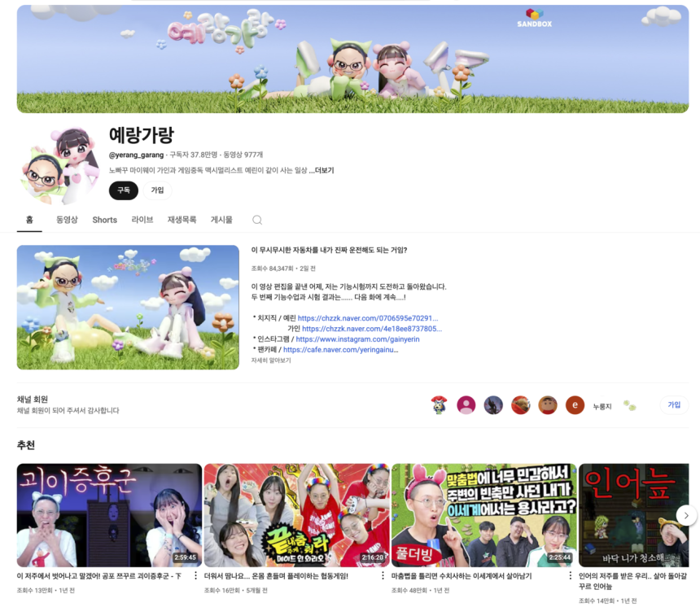700x616 pixels.
Task: Click the yerang_garang channel profile avatar
Action: (x=59, y=166)
